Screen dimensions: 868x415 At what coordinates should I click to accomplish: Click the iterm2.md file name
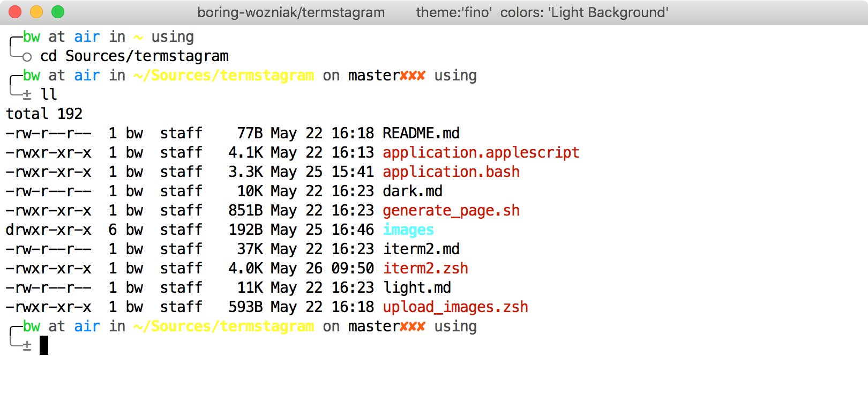coord(421,249)
